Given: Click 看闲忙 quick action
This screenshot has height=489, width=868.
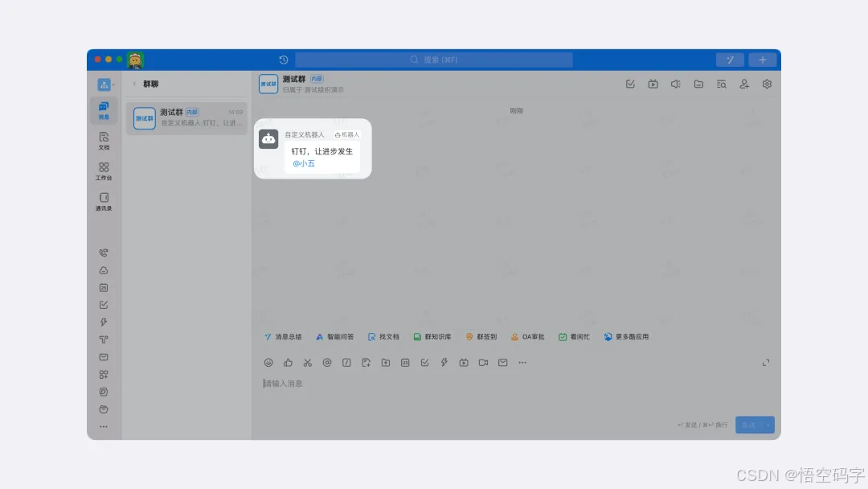Looking at the screenshot, I should pos(574,337).
